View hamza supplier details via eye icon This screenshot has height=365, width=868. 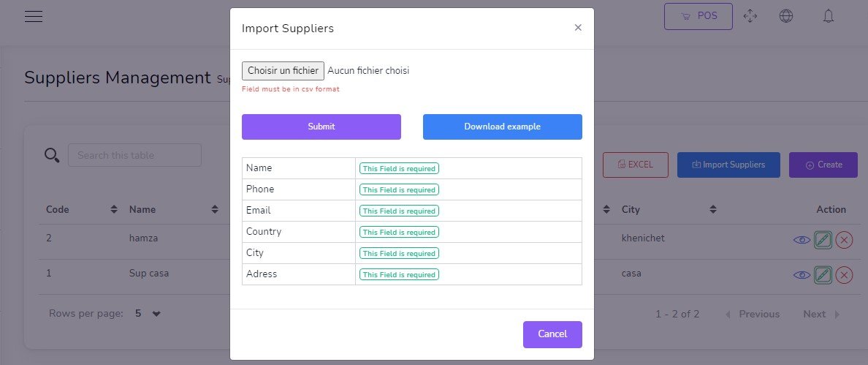tap(802, 239)
